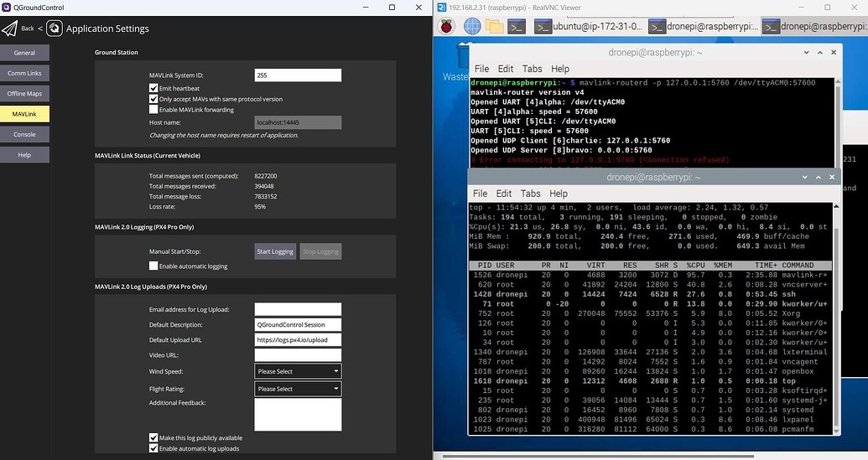Toggle Only accept MAVs with same protocol version
The image size is (868, 460).
[x=153, y=99]
